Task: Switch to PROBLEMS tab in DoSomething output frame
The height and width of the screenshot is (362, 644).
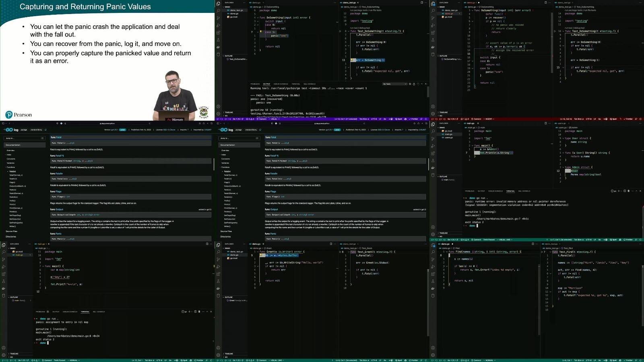Action: pyautogui.click(x=255, y=84)
